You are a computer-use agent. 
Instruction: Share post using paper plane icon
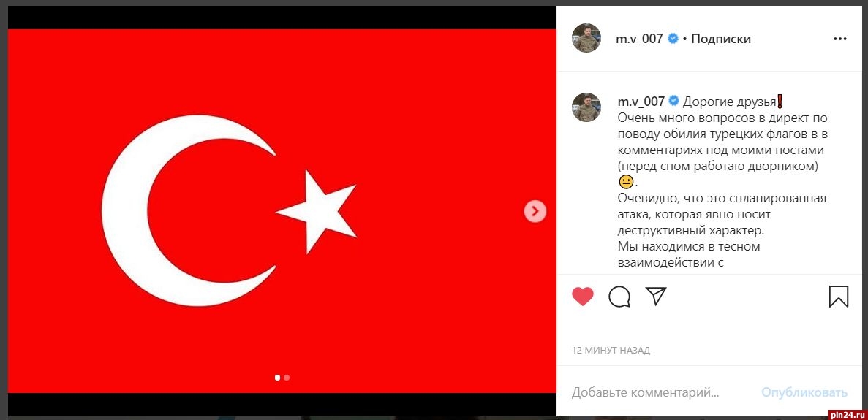click(x=656, y=297)
